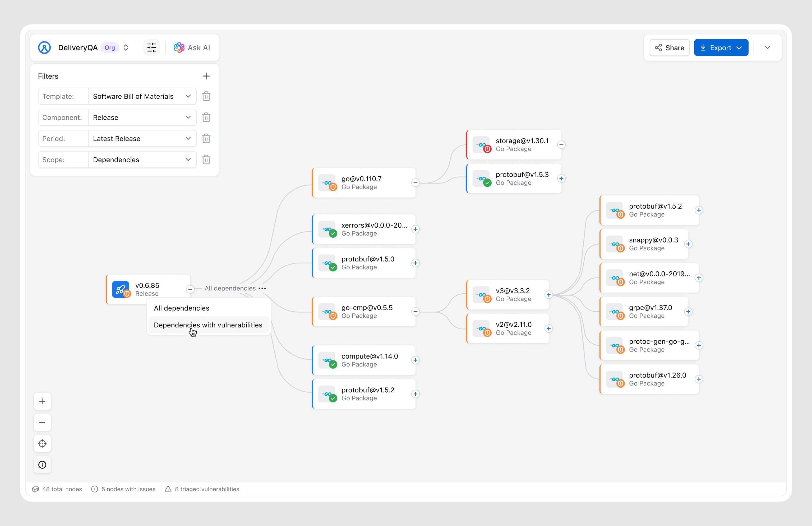Click the Share button
The height and width of the screenshot is (526, 812).
(x=669, y=48)
